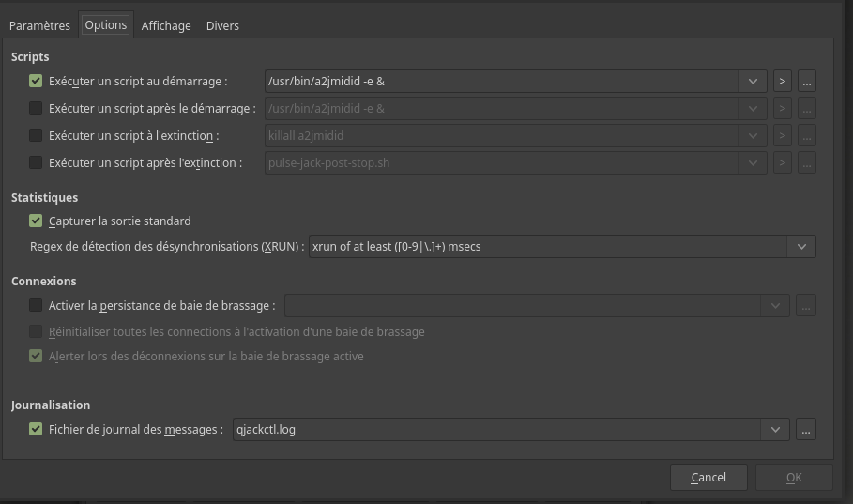The width and height of the screenshot is (853, 504).
Task: Uncheck 'Exécuter un script au démarrage'
Action: coord(37,82)
